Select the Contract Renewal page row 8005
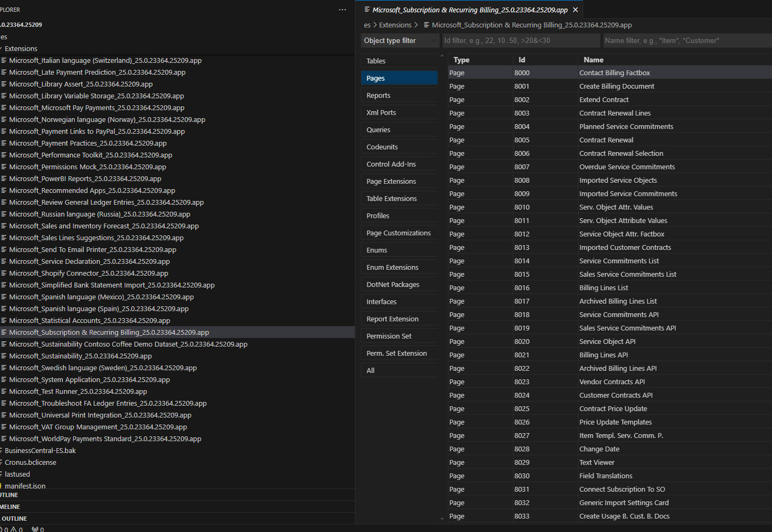772x532 pixels. click(606, 140)
